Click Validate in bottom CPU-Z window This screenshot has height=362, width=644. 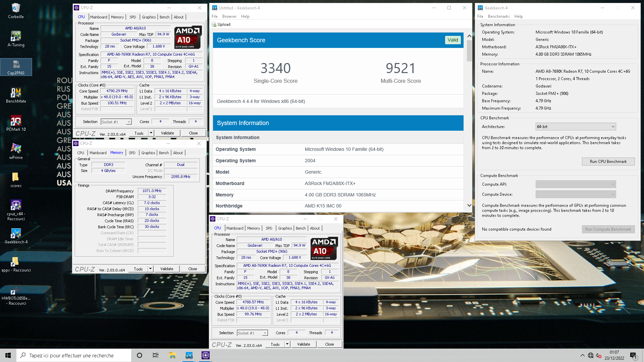point(304,344)
